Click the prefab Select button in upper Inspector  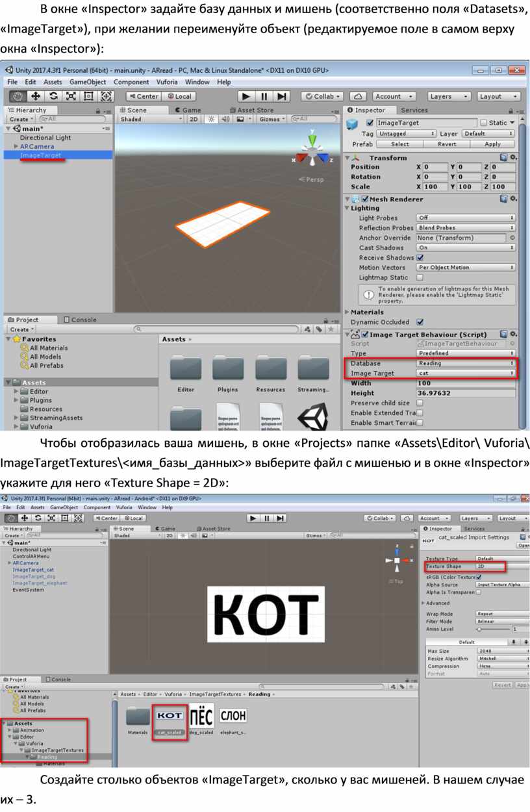coord(400,144)
